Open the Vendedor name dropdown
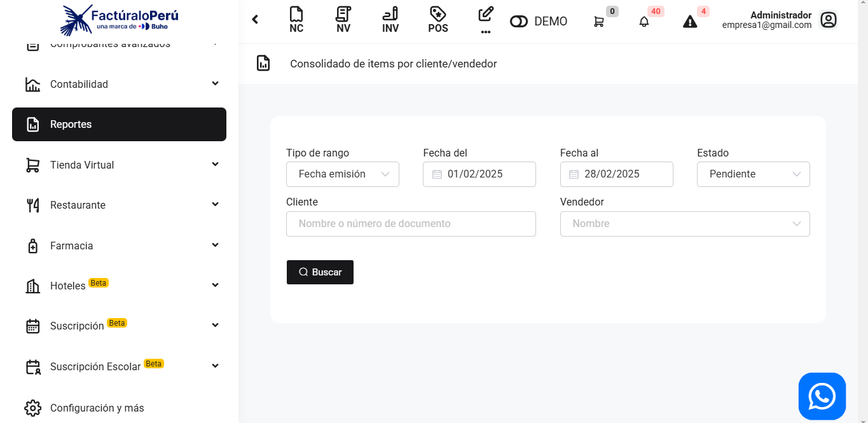This screenshot has height=423, width=868. tap(684, 224)
